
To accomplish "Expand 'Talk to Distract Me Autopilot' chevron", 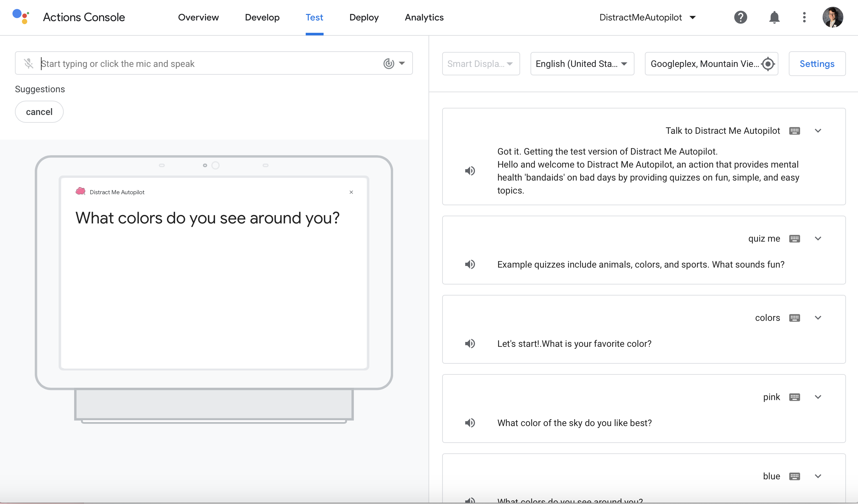I will pyautogui.click(x=818, y=131).
